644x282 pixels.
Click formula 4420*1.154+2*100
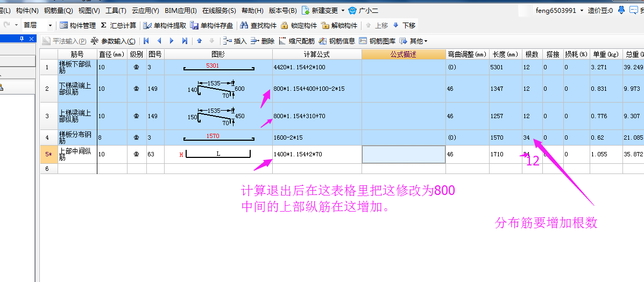click(x=317, y=67)
